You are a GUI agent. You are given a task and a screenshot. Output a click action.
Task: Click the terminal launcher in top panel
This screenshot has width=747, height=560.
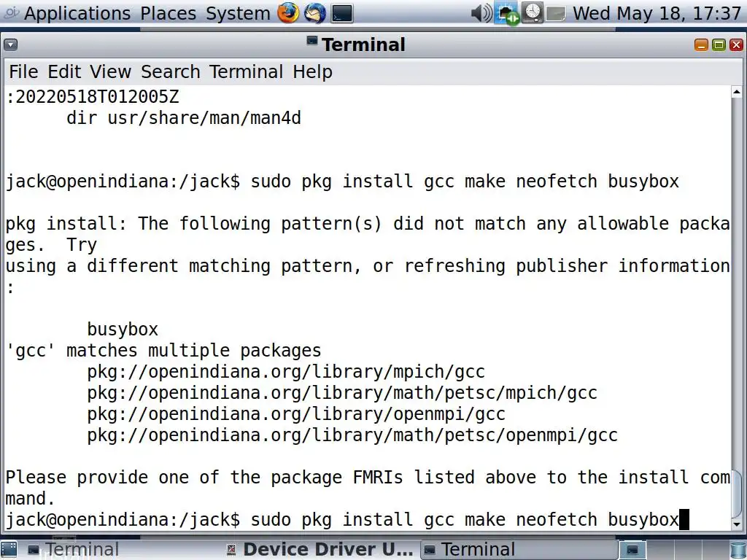coord(341,13)
